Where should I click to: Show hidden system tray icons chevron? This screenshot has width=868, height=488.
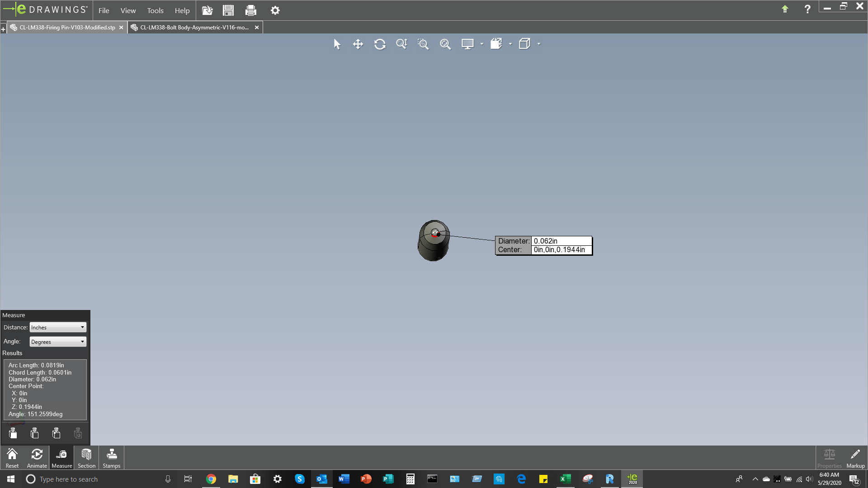click(755, 479)
